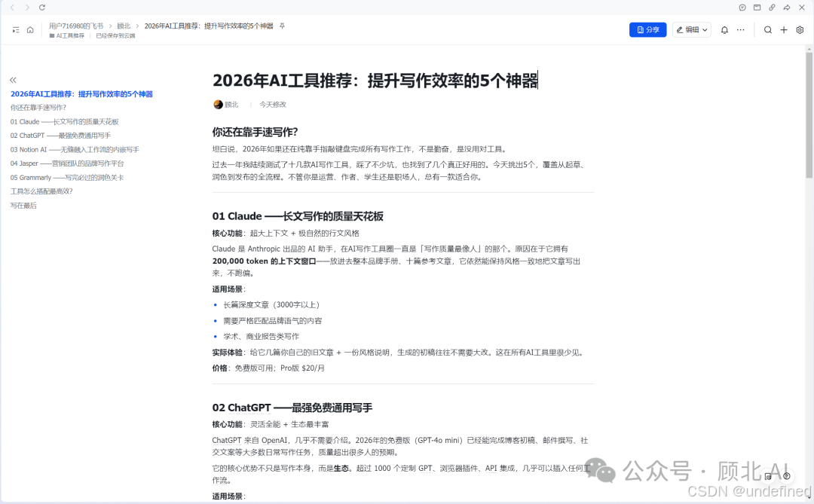Open the floating help question-mark button
The height and width of the screenshot is (504, 814).
pyautogui.click(x=786, y=476)
